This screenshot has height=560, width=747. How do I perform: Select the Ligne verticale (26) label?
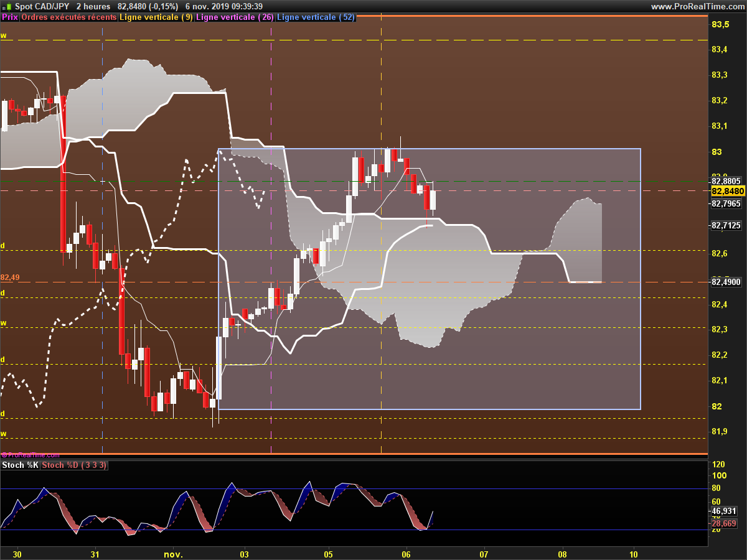pos(235,17)
